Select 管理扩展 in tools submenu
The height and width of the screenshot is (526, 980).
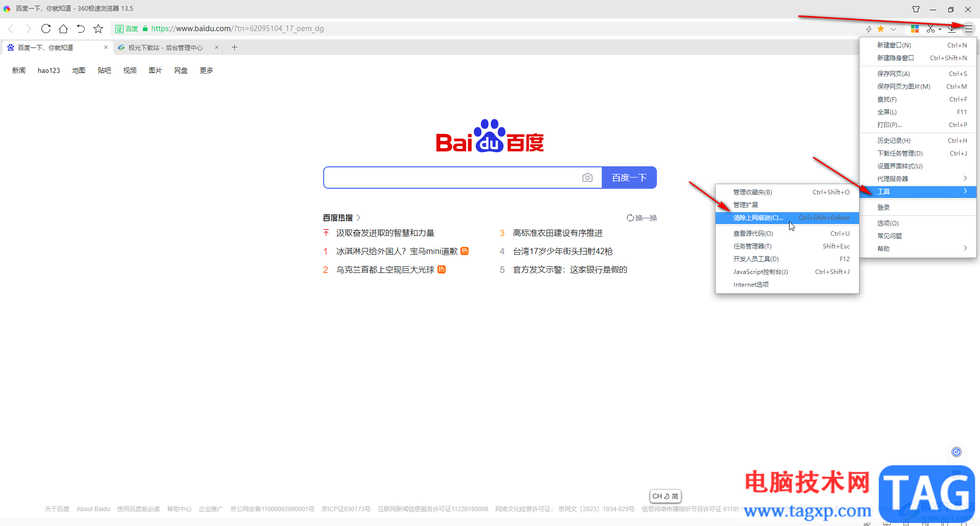pos(787,205)
